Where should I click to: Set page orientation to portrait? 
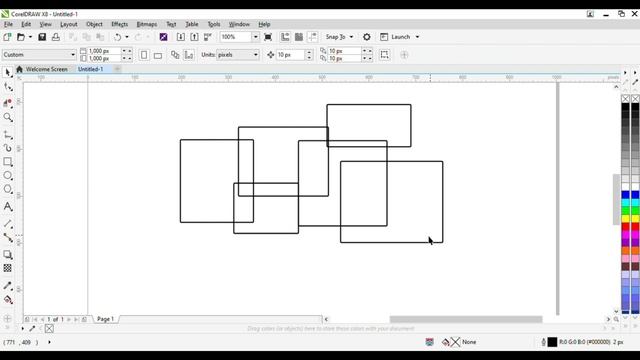[144, 55]
